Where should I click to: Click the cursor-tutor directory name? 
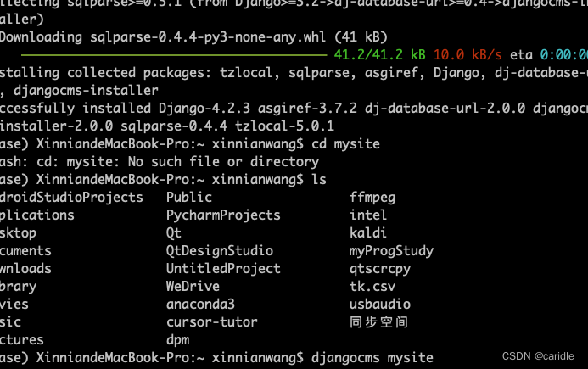tap(211, 322)
